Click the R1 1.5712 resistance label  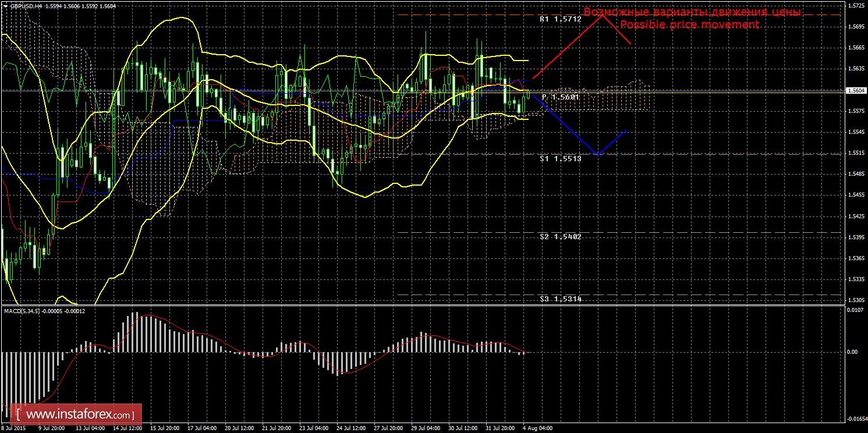coord(560,19)
